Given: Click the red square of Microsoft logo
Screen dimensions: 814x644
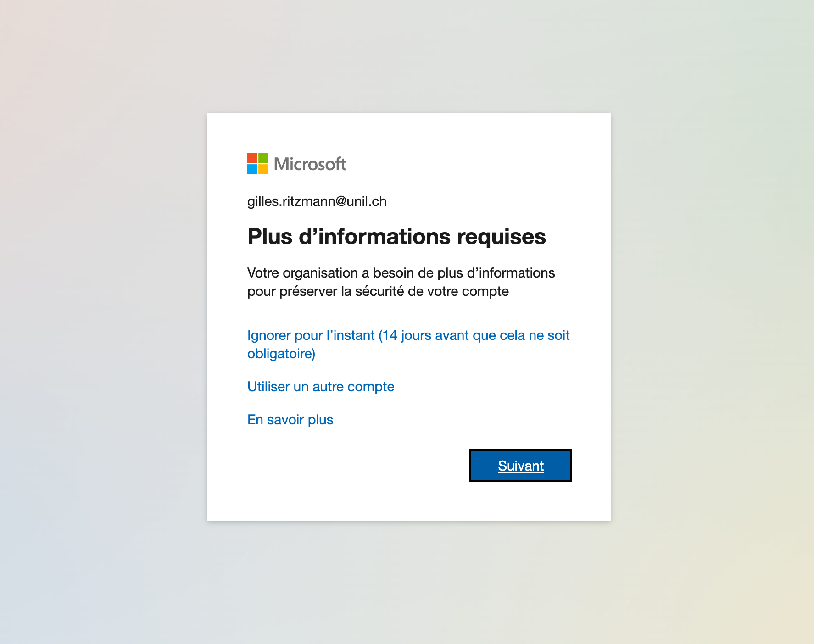Looking at the screenshot, I should point(252,158).
